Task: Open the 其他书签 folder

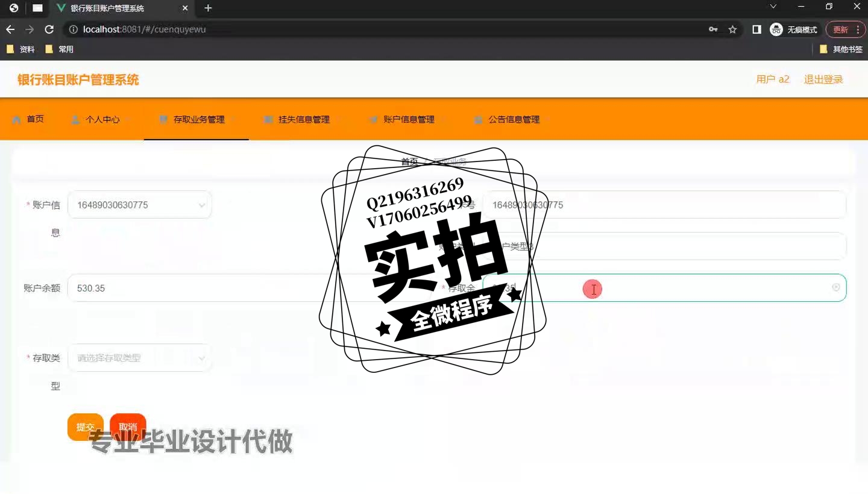Action: 841,49
